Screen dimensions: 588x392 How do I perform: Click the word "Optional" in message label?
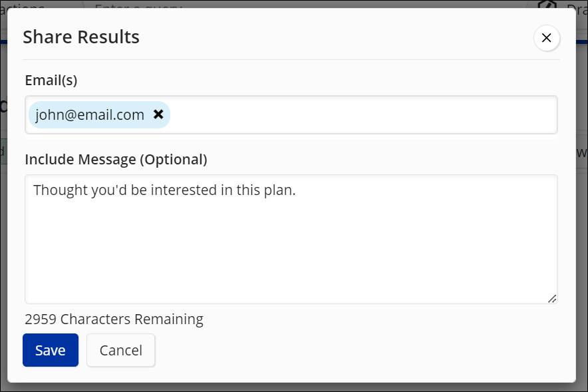(174, 160)
